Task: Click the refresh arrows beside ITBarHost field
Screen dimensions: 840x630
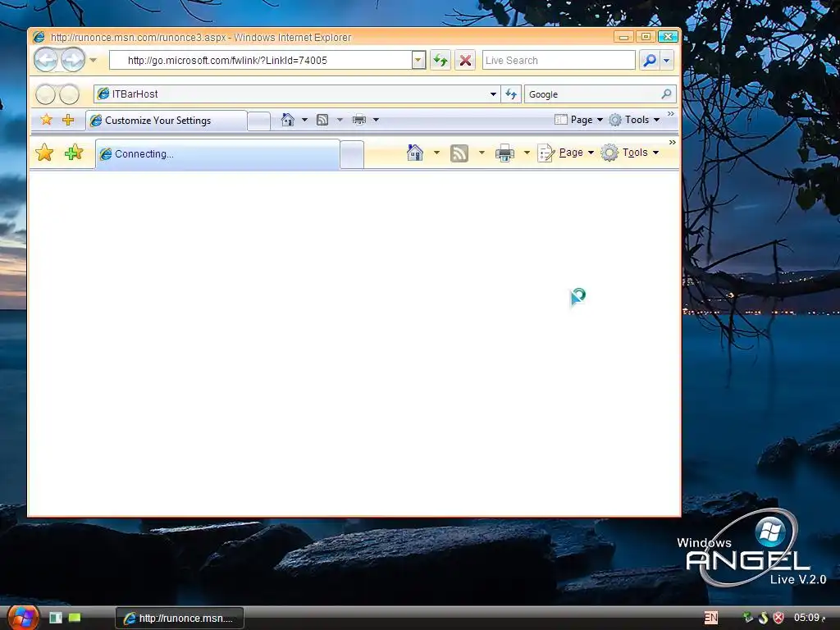Action: tap(511, 94)
